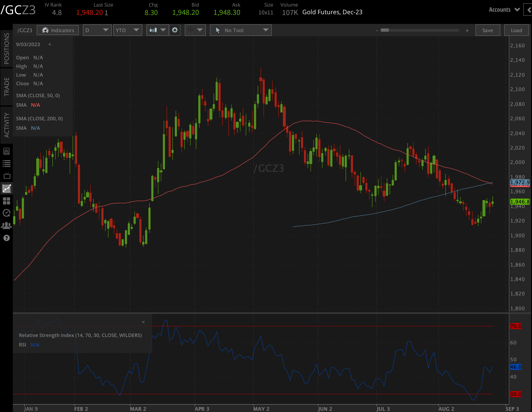Open the four-square grid layout icon

(x=7, y=201)
